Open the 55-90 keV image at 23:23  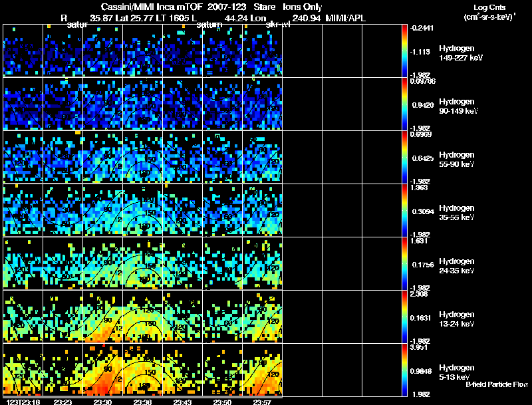(x=63, y=157)
